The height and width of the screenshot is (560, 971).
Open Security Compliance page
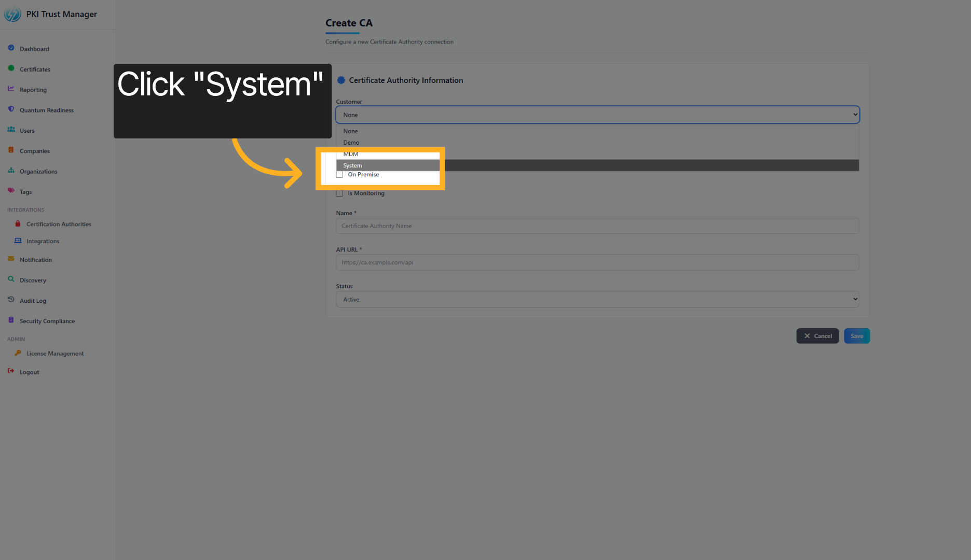47,321
